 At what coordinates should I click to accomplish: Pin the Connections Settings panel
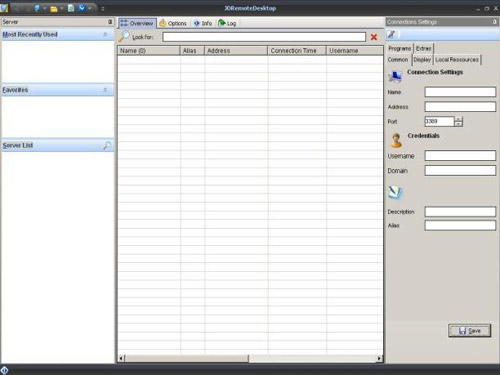pyautogui.click(x=494, y=22)
